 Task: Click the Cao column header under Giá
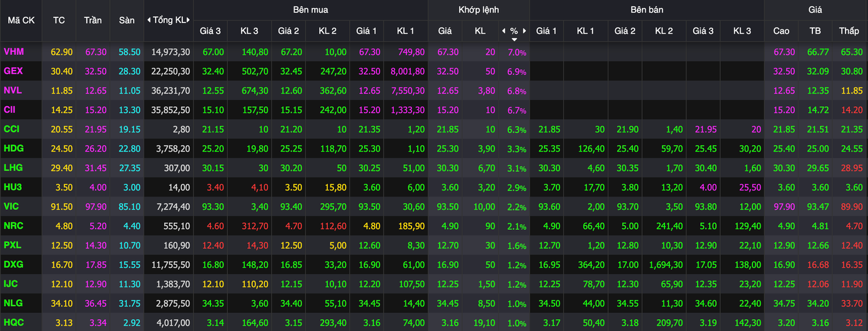click(781, 31)
